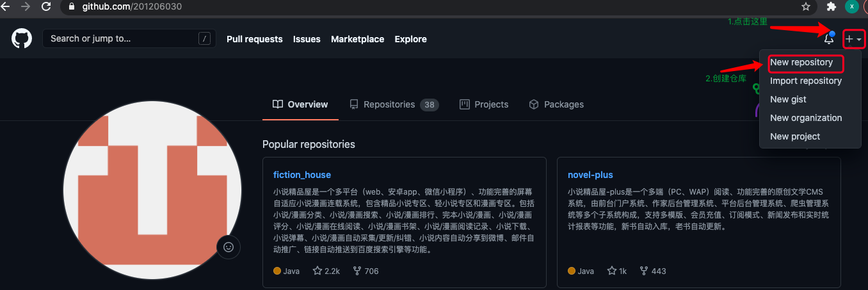Image resolution: width=868 pixels, height=290 pixels.
Task: View novel-plus 1k stargazers
Action: (616, 271)
